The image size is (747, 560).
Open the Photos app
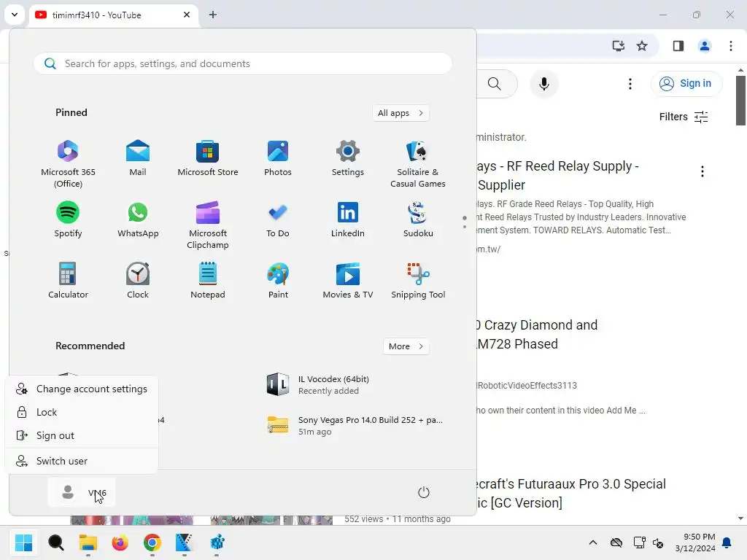coord(278,157)
